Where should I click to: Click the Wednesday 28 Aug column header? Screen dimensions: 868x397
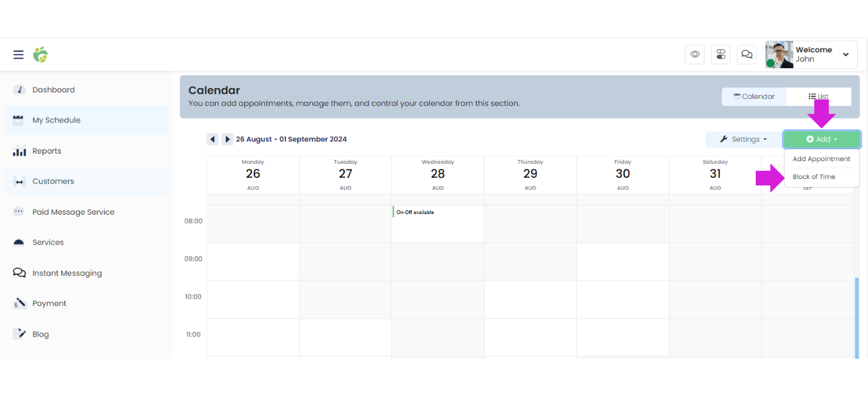(x=438, y=175)
